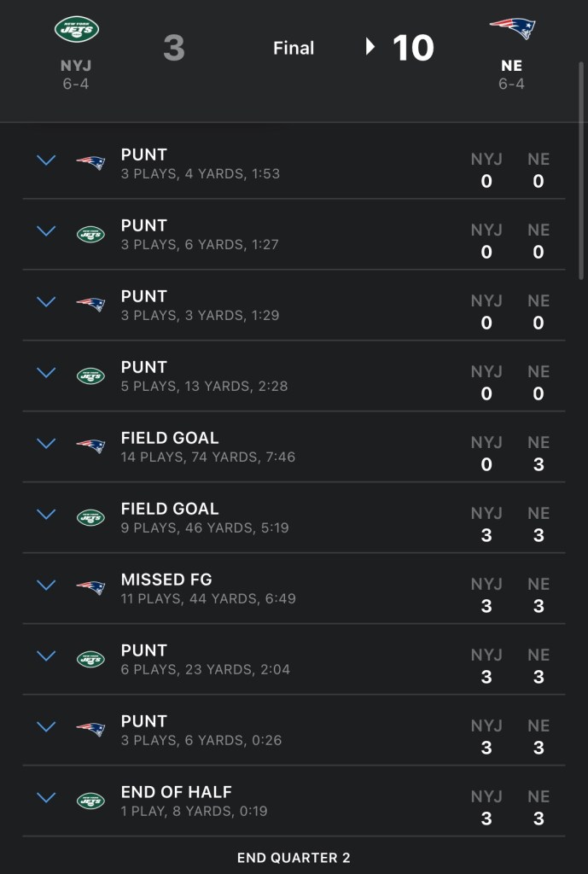Click Patriots icon on 74-yard field goal drive
This screenshot has width=588, height=874.
pyautogui.click(x=90, y=446)
